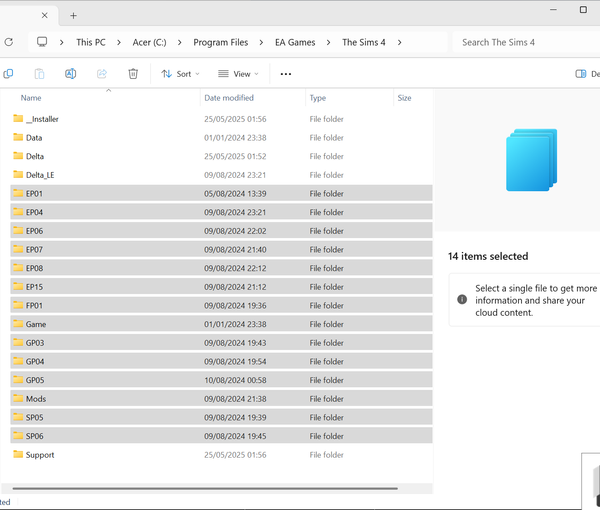Select the EP06 folder row
The image size is (600, 510).
tap(221, 231)
